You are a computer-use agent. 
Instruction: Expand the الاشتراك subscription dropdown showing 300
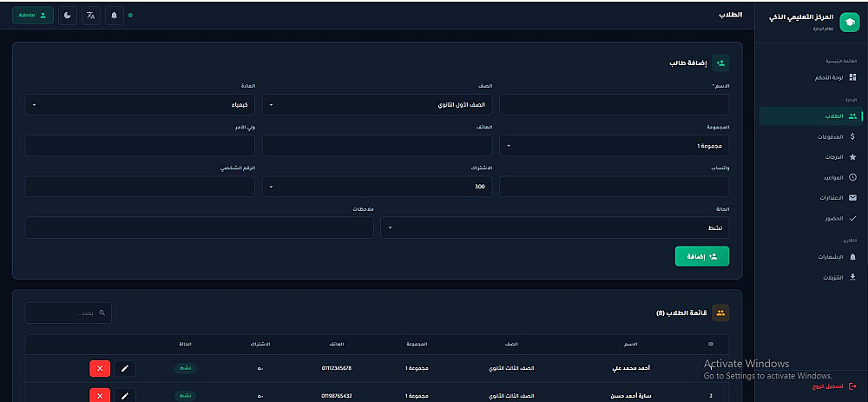(377, 187)
